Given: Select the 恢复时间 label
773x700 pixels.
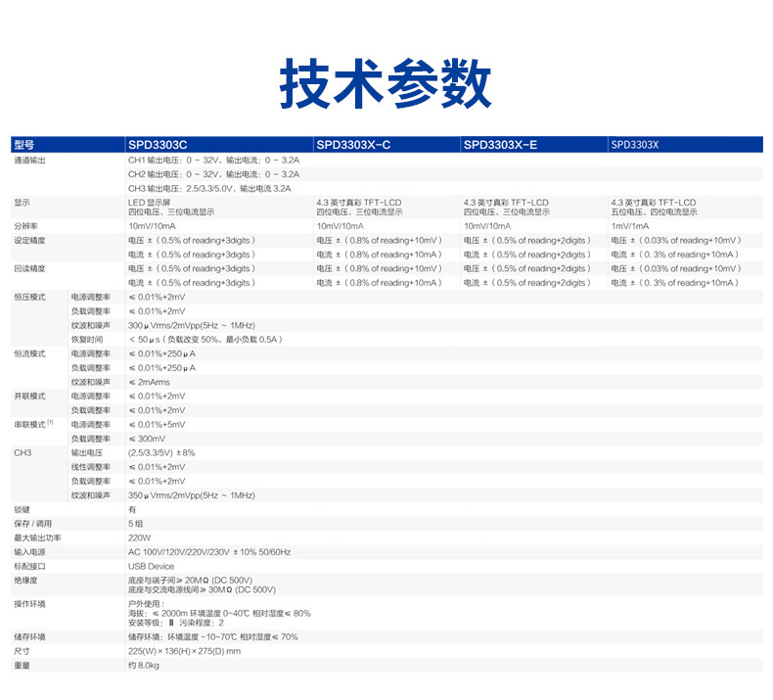Looking at the screenshot, I should (x=87, y=340).
